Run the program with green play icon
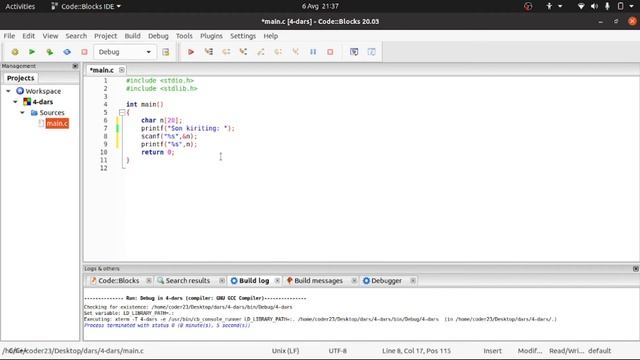This screenshot has width=640, height=360. [x=32, y=52]
